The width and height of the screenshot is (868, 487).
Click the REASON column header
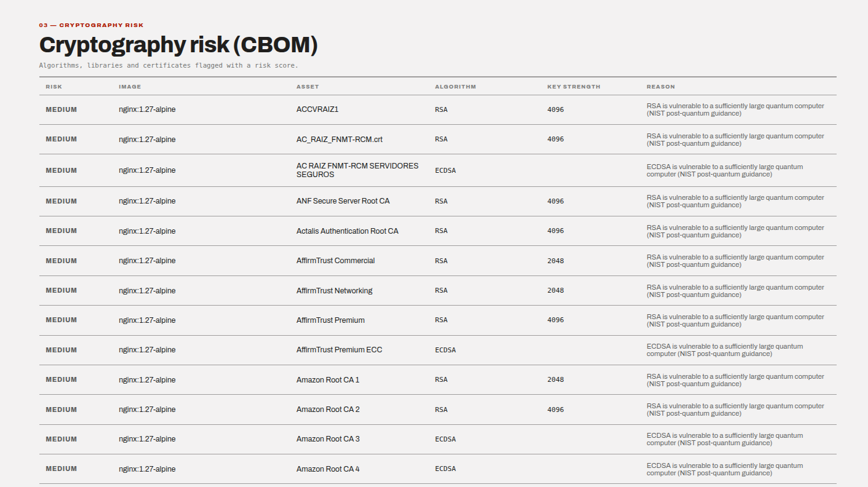click(x=661, y=87)
